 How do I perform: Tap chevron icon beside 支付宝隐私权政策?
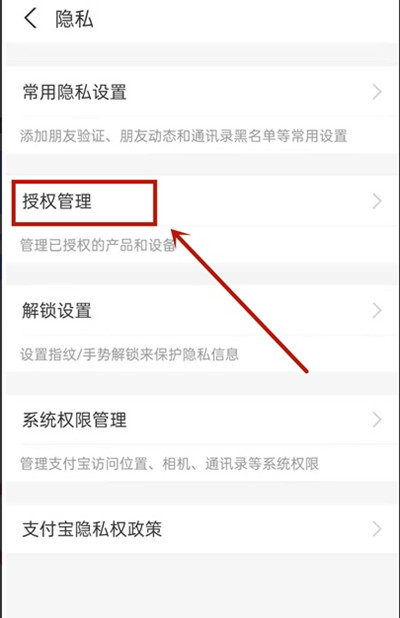click(377, 529)
